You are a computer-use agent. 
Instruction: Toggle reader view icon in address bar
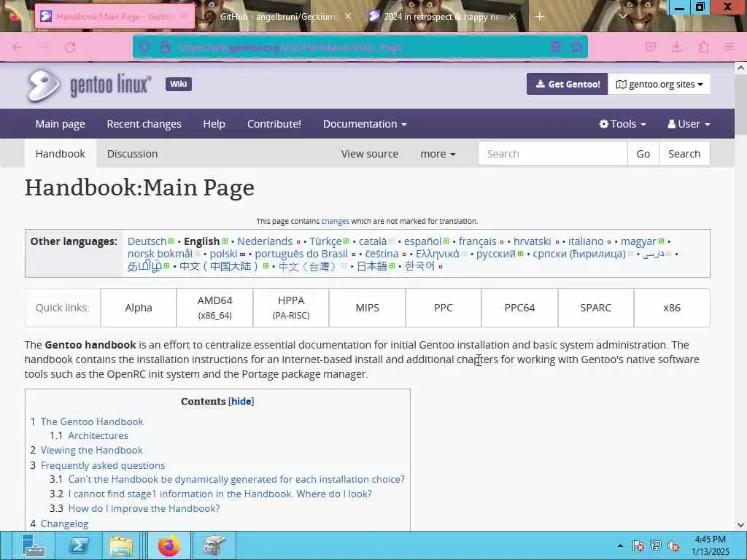(556, 47)
